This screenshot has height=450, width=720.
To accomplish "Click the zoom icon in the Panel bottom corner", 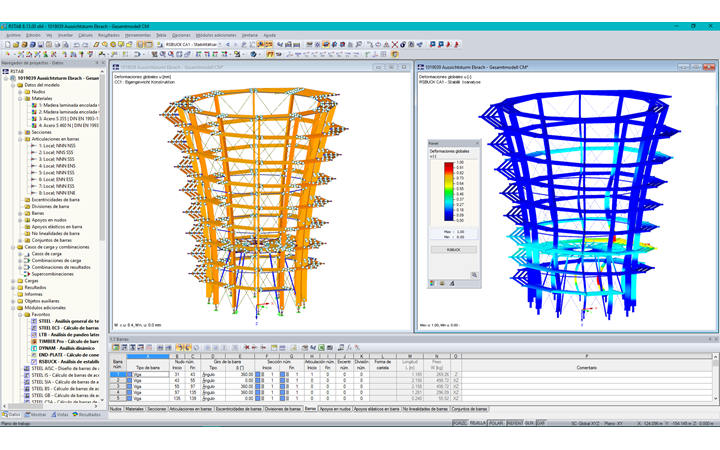I will (474, 275).
